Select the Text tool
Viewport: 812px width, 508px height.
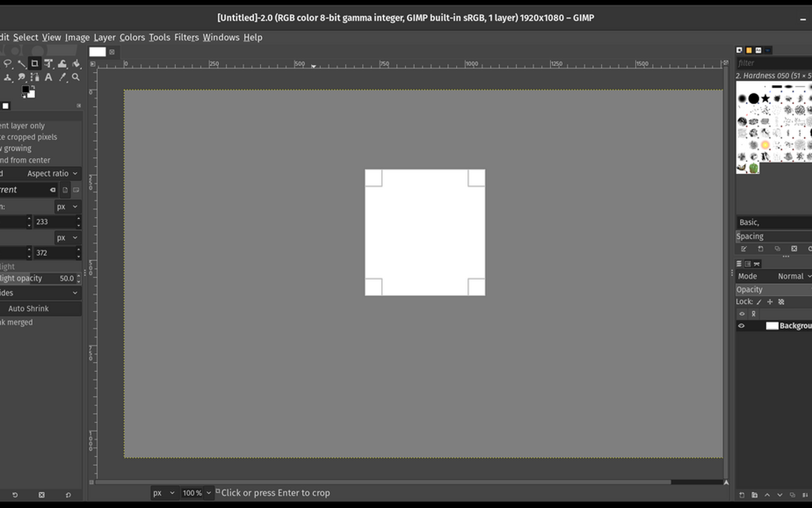tap(48, 77)
